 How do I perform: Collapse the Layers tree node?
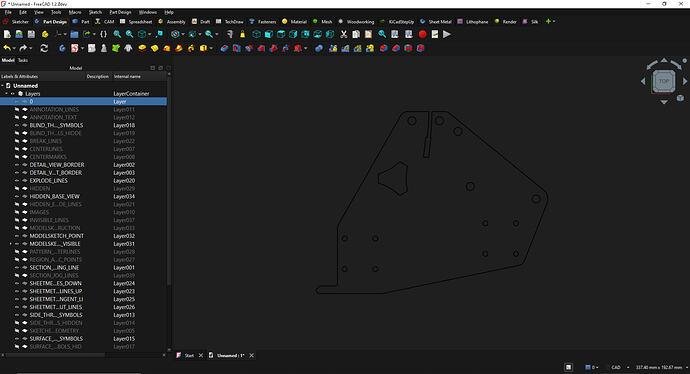tap(7, 94)
